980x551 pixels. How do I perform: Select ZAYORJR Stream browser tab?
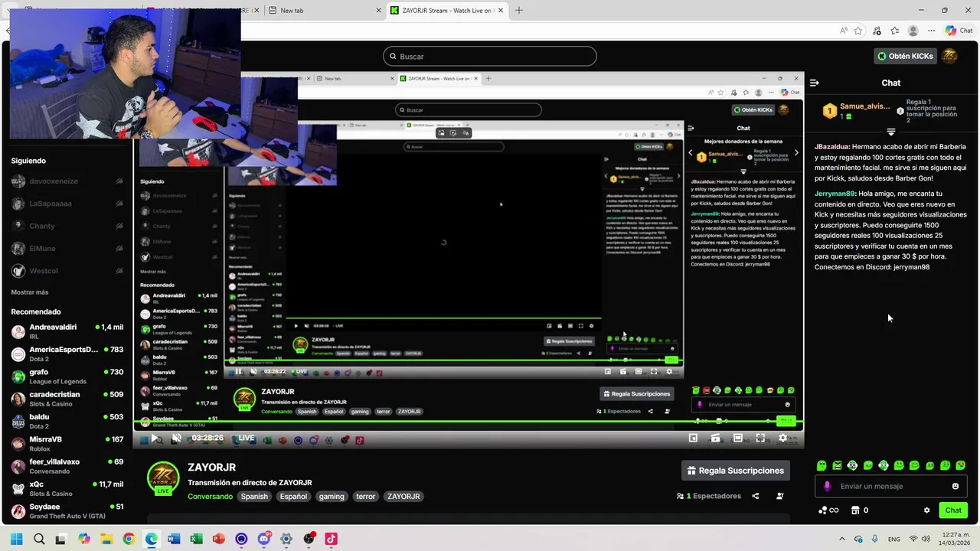tap(448, 11)
